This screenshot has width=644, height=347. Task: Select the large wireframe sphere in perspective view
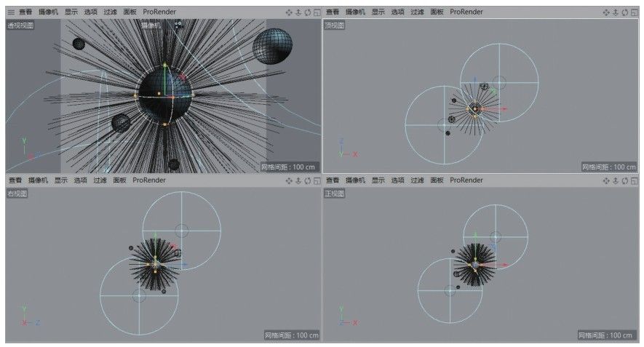273,46
